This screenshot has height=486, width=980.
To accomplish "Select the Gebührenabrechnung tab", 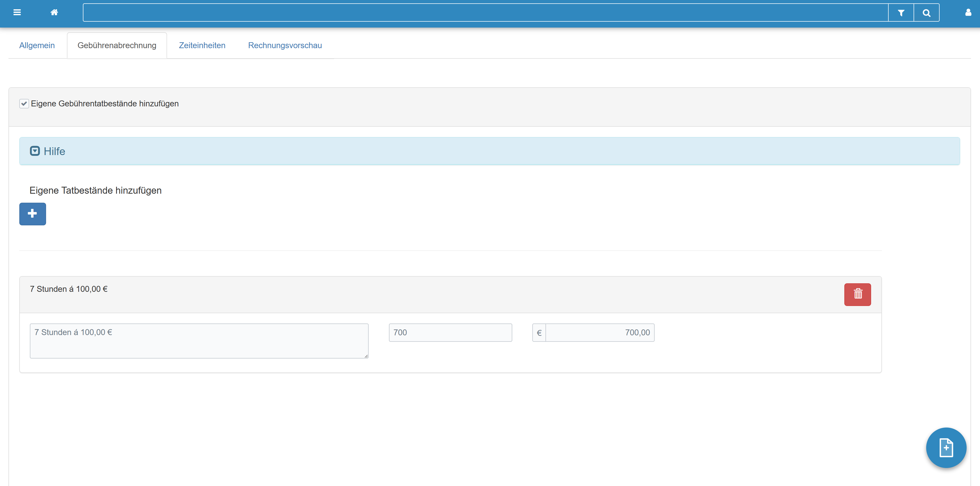I will pos(117,46).
